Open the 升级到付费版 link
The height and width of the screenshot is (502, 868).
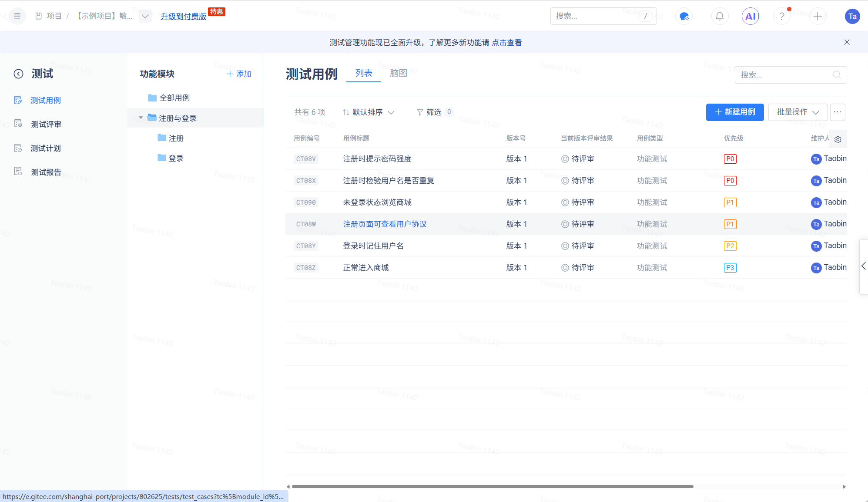coord(183,16)
